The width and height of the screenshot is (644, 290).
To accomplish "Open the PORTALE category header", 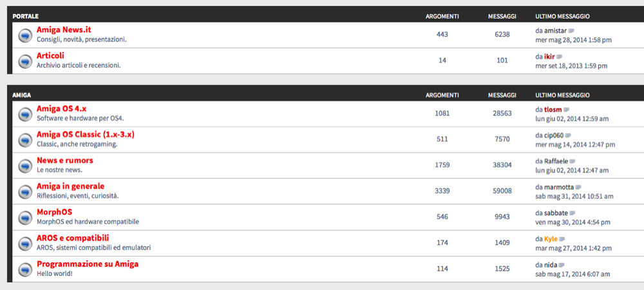I will coord(26,16).
